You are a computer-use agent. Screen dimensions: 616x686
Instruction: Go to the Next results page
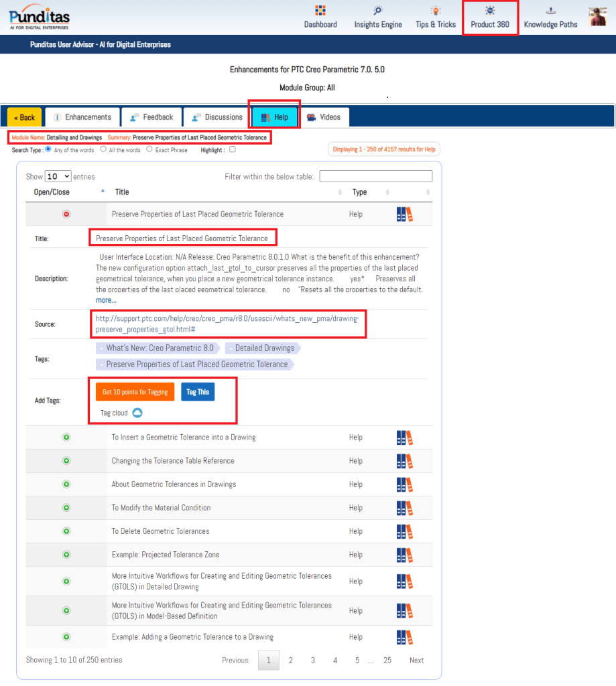(416, 661)
